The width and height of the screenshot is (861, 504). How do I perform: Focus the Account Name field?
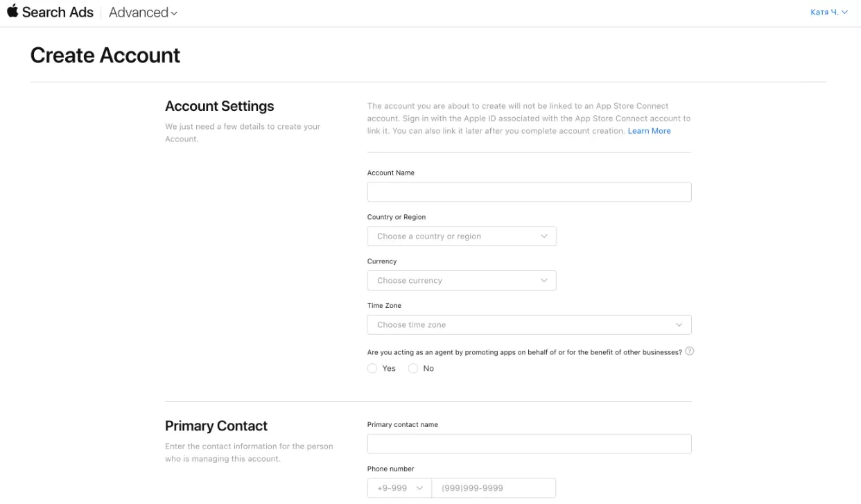530,192
